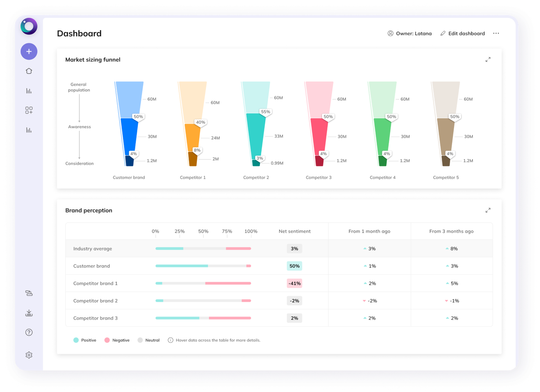This screenshot has height=392, width=540.
Task: Click Owner: Latana label
Action: coord(409,33)
